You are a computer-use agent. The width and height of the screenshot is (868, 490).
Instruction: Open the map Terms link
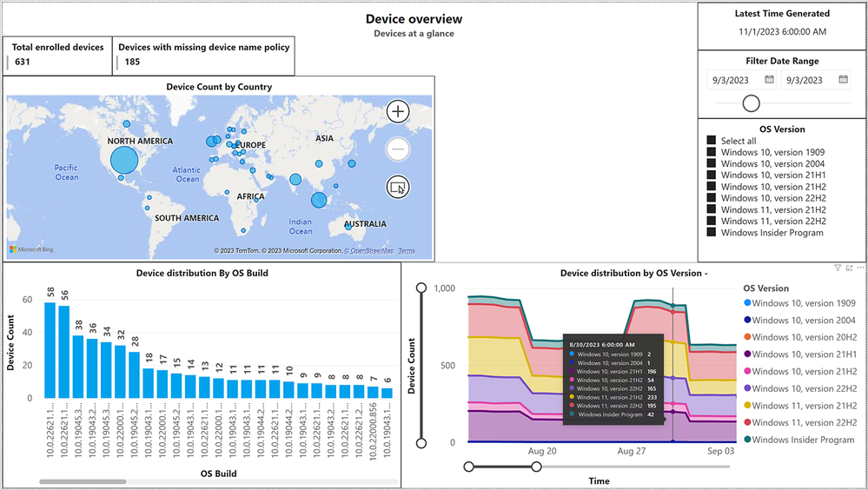tap(407, 251)
